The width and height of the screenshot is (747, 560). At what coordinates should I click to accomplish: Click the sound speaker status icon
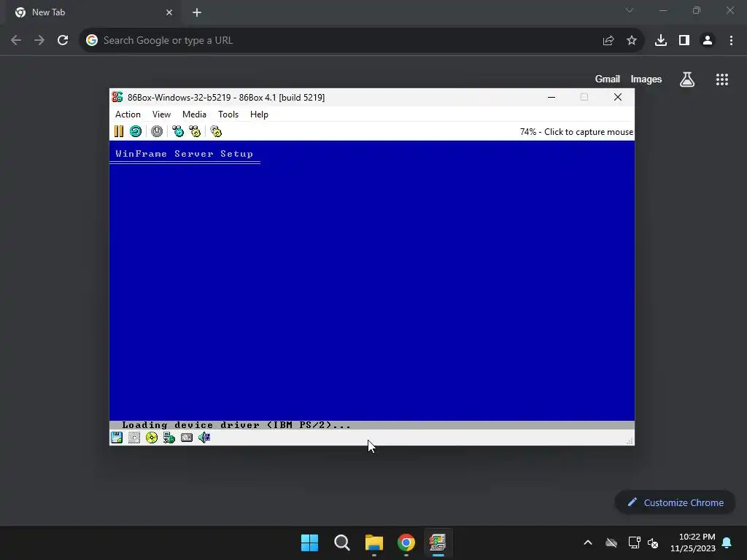tap(204, 437)
